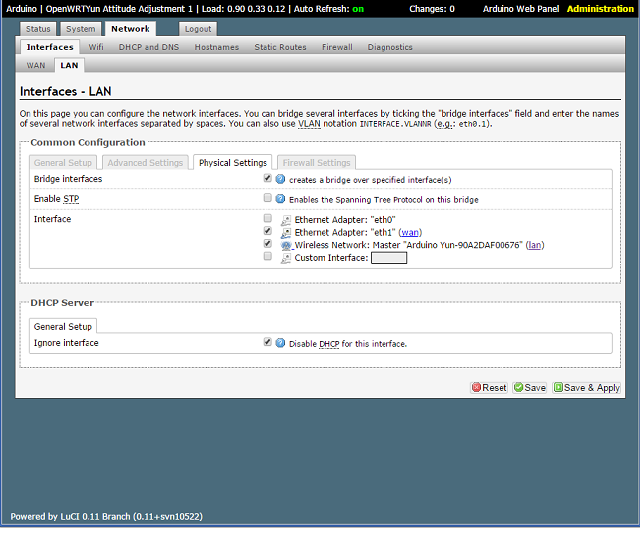
Task: Click help icon next to Ignore interface
Action: 280,343
